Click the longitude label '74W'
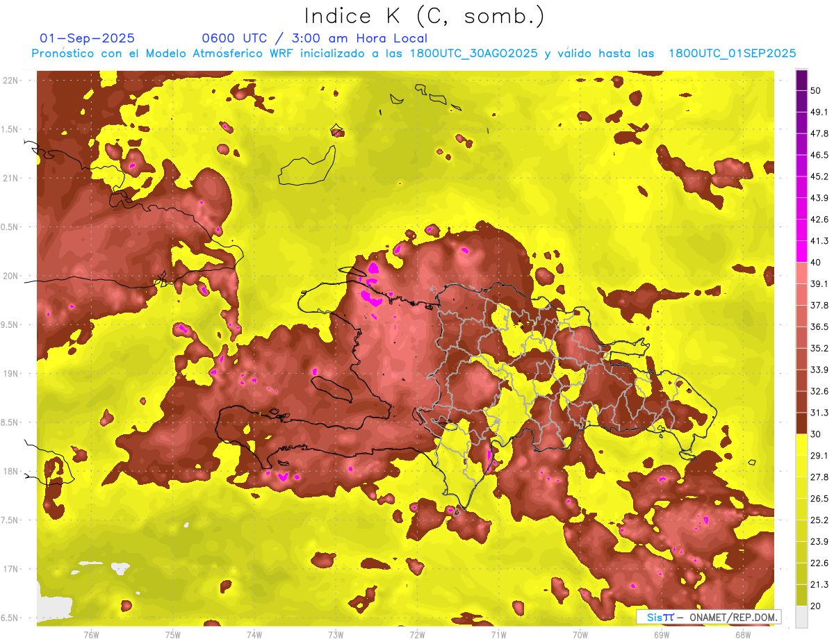 (x=254, y=634)
